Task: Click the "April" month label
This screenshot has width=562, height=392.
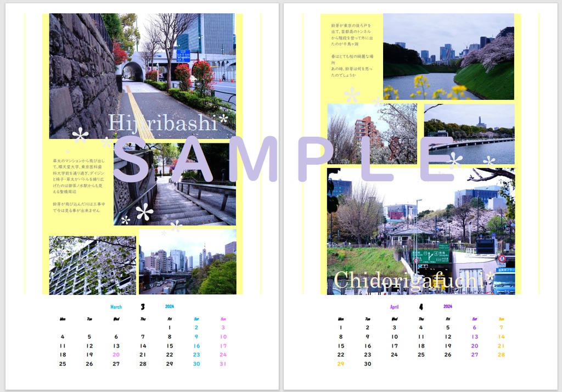Action: 394,307
